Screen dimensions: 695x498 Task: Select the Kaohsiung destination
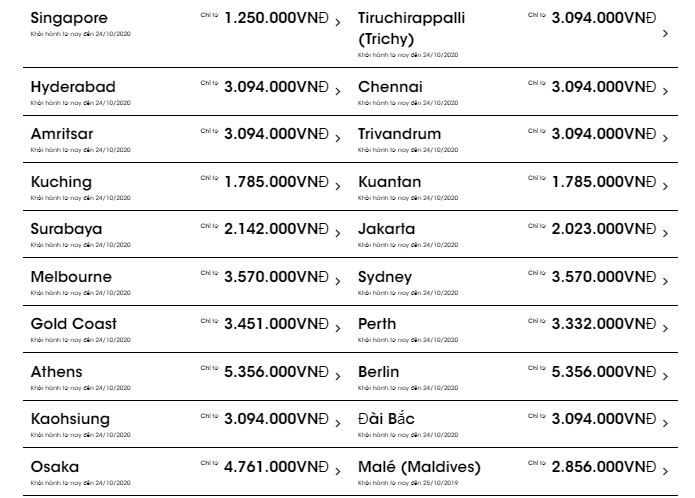pyautogui.click(x=70, y=419)
